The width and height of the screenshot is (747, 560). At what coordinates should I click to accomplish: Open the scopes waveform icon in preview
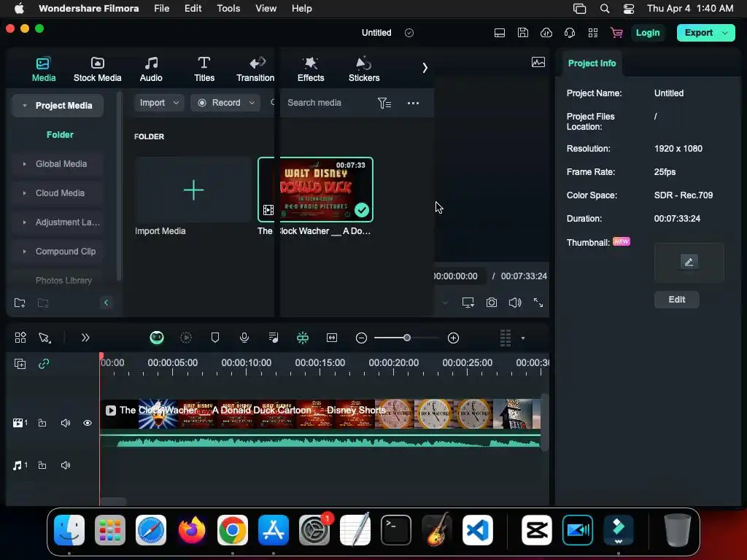point(538,62)
